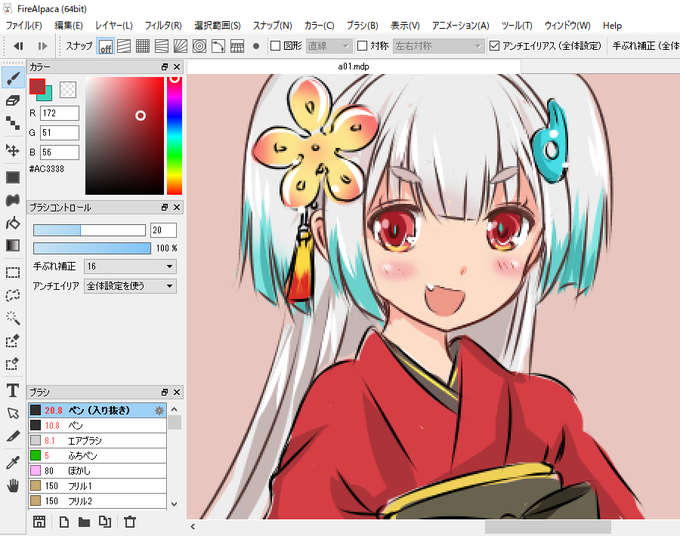Open the フィルタ(R) menu
The height and width of the screenshot is (536, 680).
(163, 26)
